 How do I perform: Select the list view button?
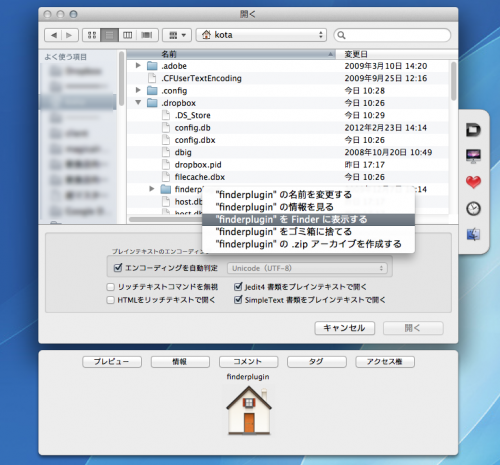[109, 35]
